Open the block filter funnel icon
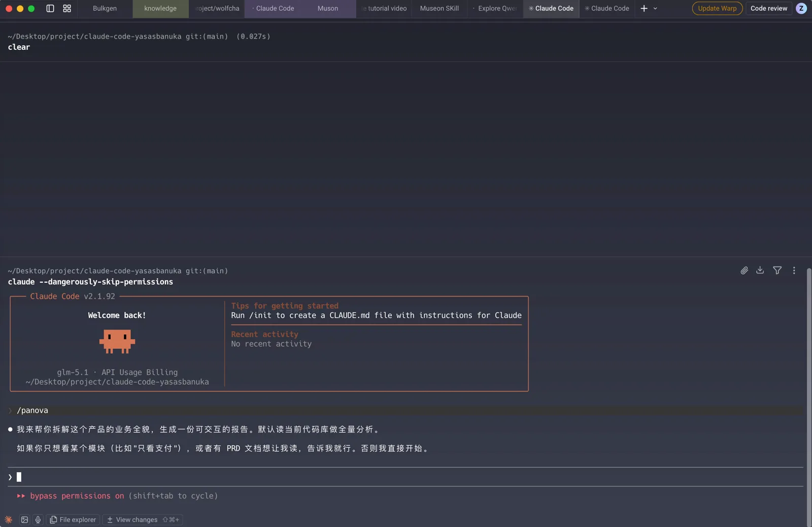Viewport: 812px width, 527px height. (x=777, y=271)
